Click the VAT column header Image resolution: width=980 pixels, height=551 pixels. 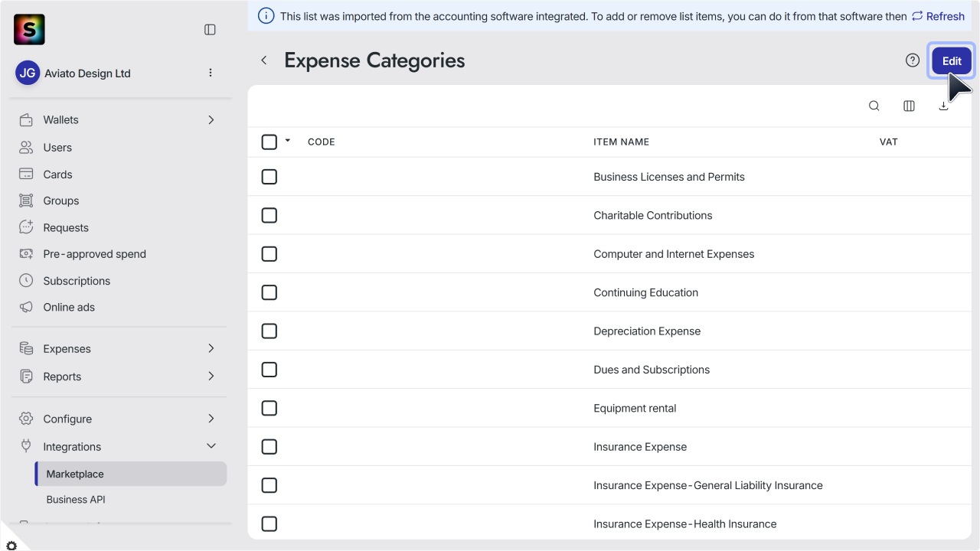888,142
